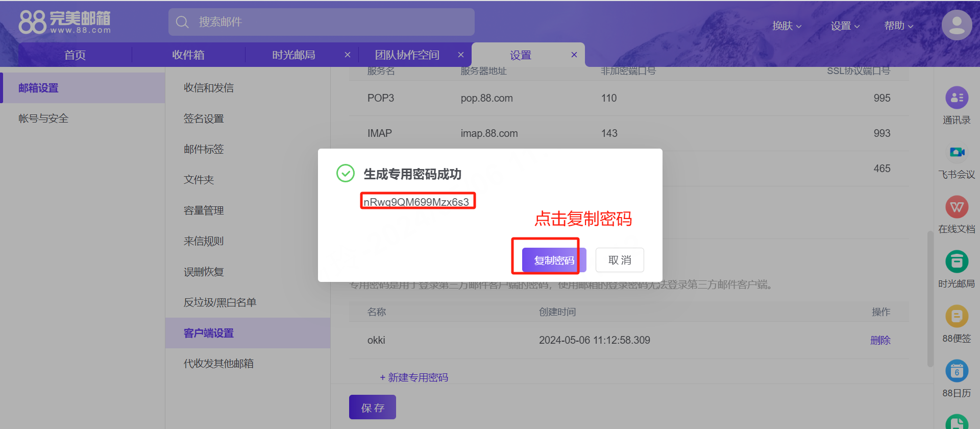
Task: Expand the 设置 dropdown in header
Action: point(845,26)
